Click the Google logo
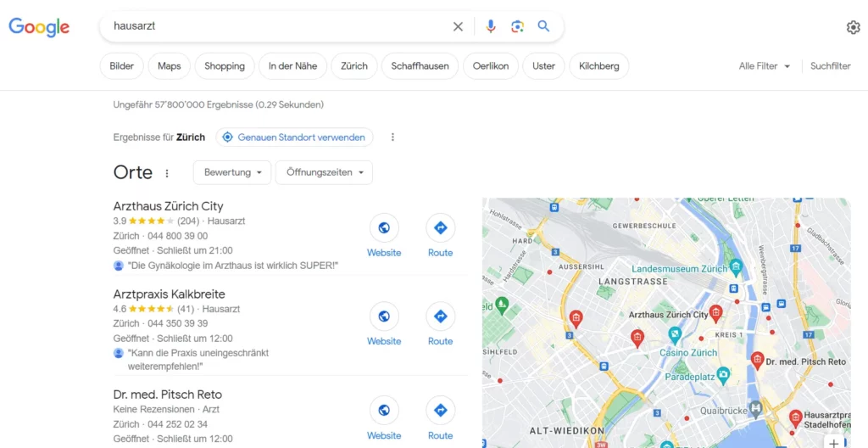The height and width of the screenshot is (448, 868). tap(39, 26)
